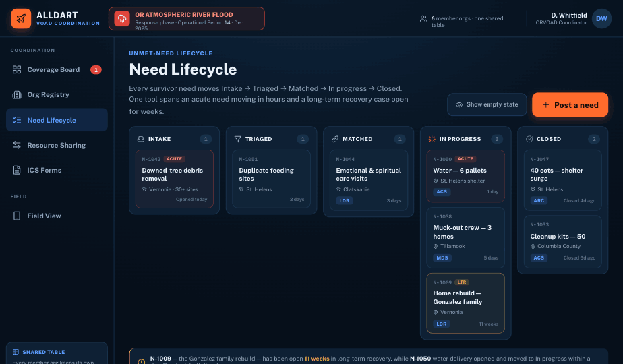Click the Matched link icon
Screen dimensions: 623x364
pyautogui.click(x=335, y=139)
